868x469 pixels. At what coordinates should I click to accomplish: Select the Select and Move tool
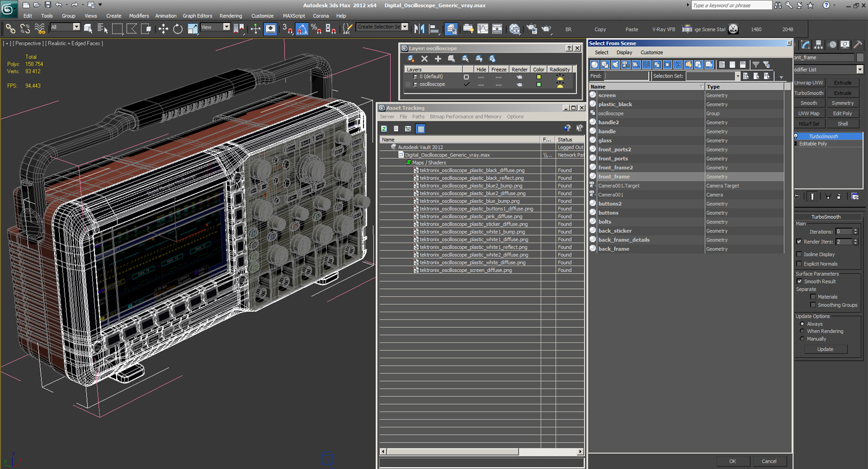tap(163, 29)
